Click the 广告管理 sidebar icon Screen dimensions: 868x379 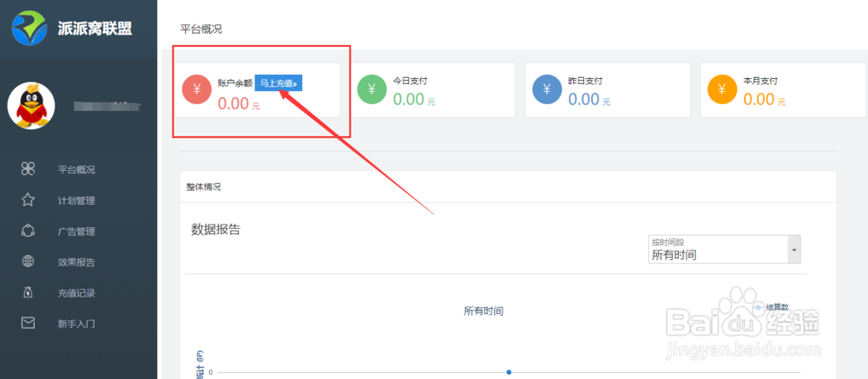[x=29, y=231]
